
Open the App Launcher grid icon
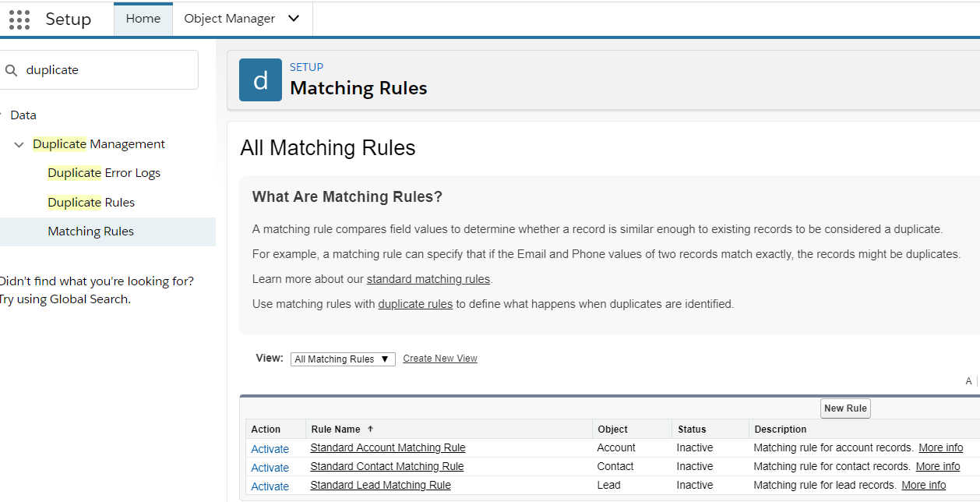click(19, 19)
